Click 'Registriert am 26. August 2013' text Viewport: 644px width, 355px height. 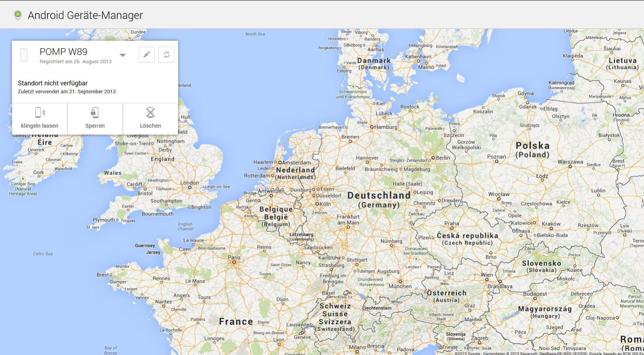coord(76,61)
